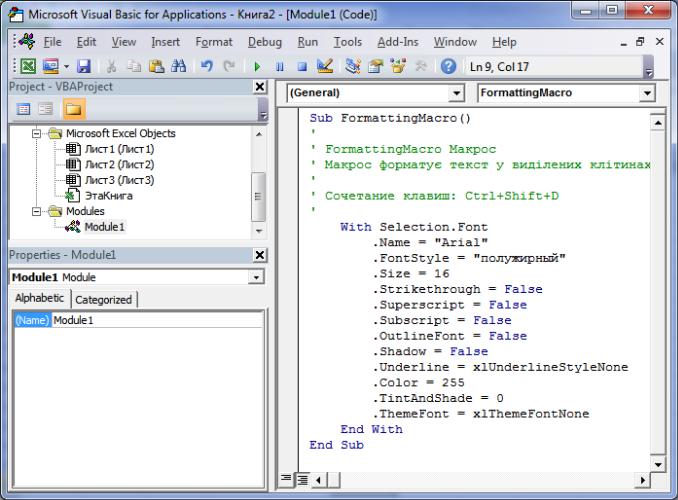Click the Insert UserForm toolbar icon
The image size is (678, 500).
click(x=51, y=66)
